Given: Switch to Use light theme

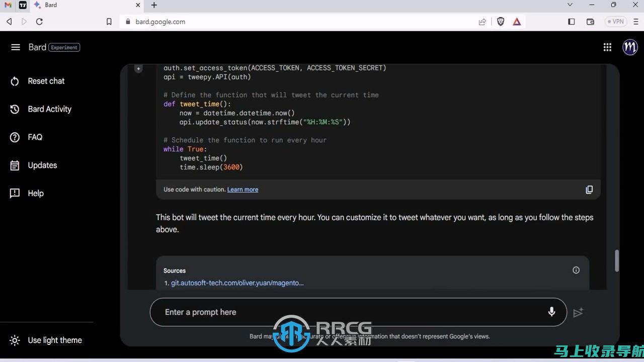Looking at the screenshot, I should click(x=55, y=340).
